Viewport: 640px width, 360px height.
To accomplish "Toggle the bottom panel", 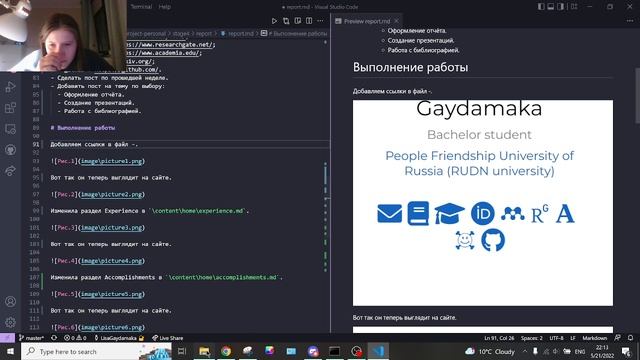I will 551,7.
